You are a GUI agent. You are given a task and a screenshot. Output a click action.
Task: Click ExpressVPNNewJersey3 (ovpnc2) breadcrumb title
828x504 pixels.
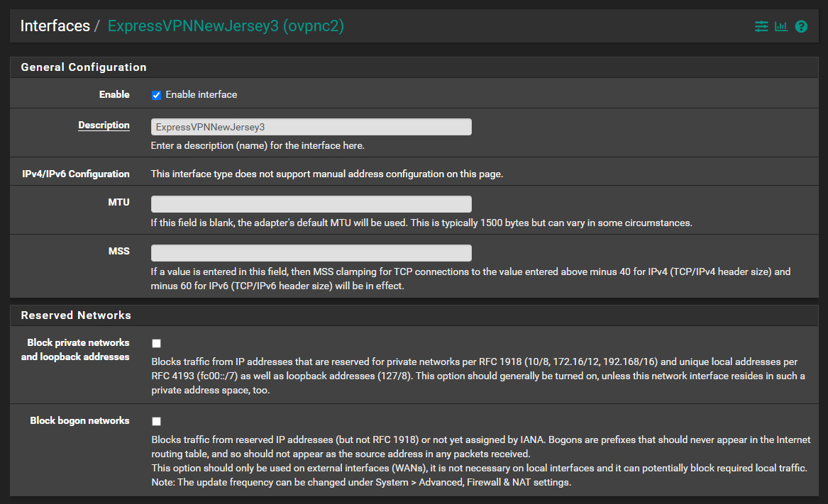click(226, 26)
